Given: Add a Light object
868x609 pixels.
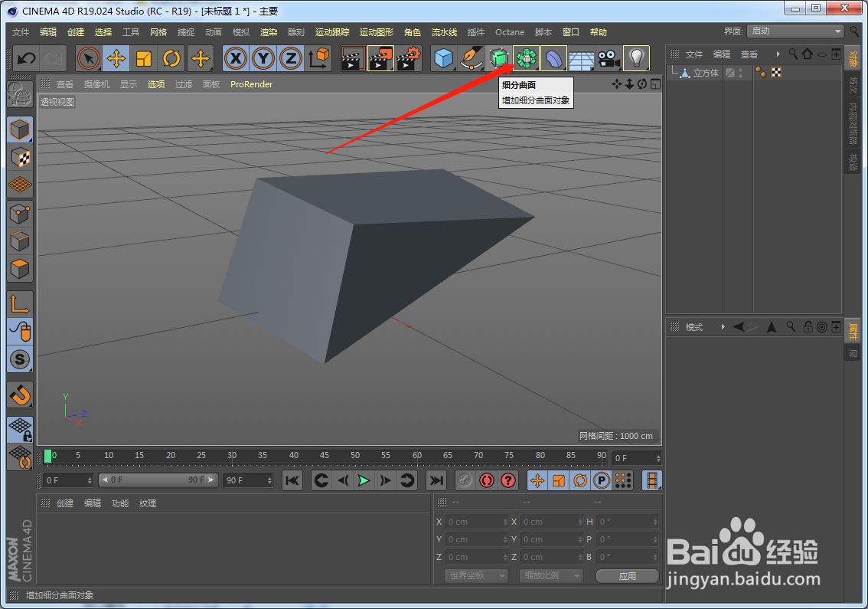Looking at the screenshot, I should 637,58.
